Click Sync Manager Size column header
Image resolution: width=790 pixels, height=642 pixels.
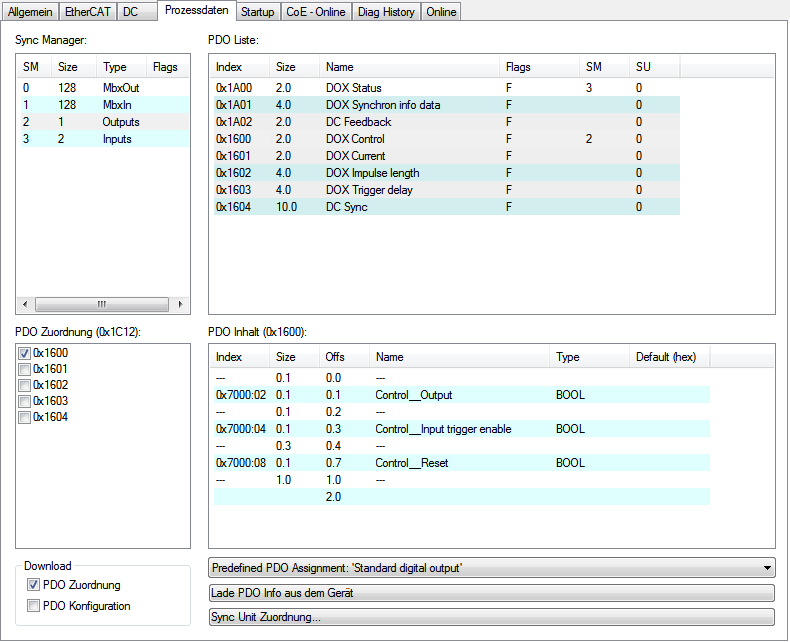(74, 67)
